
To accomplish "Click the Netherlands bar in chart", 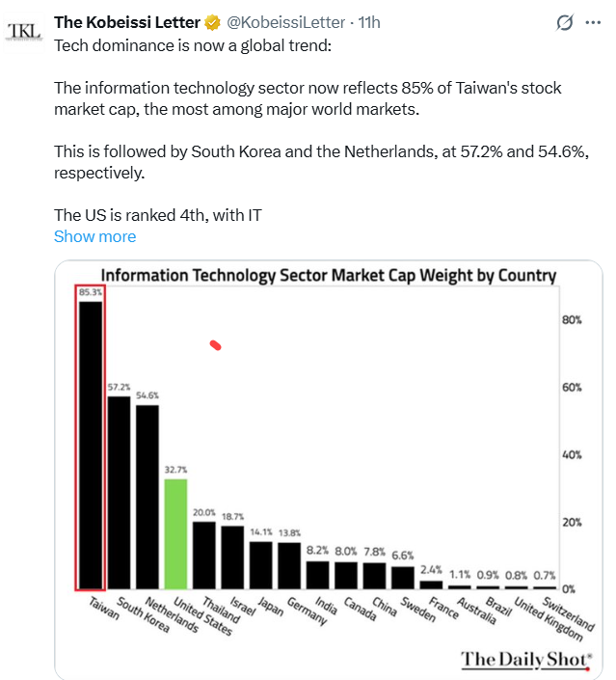I will [x=147, y=497].
